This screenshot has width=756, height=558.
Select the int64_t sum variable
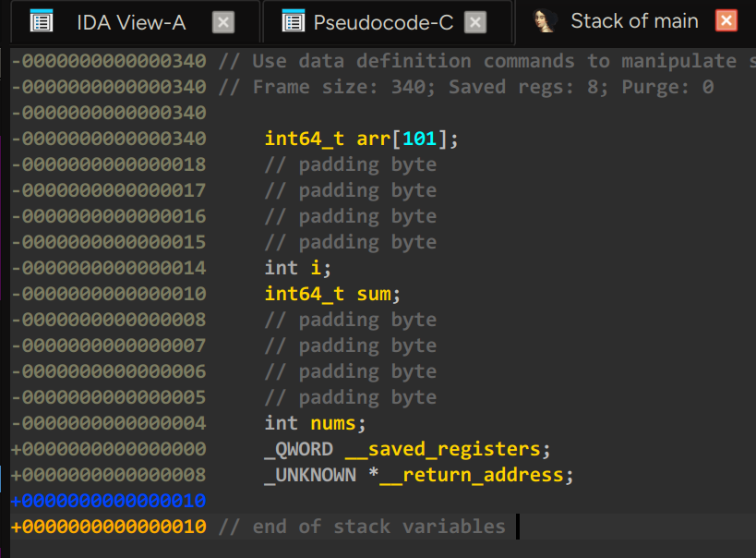pyautogui.click(x=330, y=293)
